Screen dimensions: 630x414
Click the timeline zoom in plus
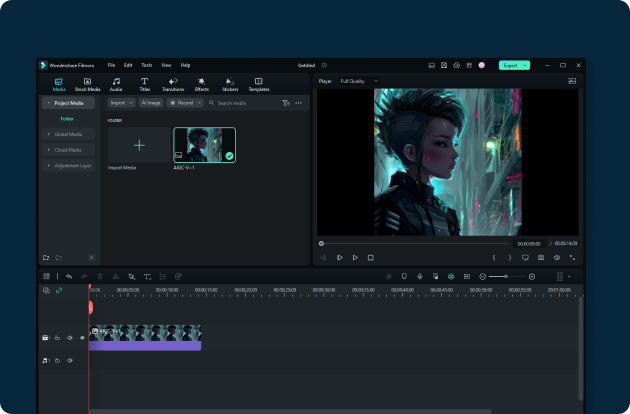(x=532, y=277)
